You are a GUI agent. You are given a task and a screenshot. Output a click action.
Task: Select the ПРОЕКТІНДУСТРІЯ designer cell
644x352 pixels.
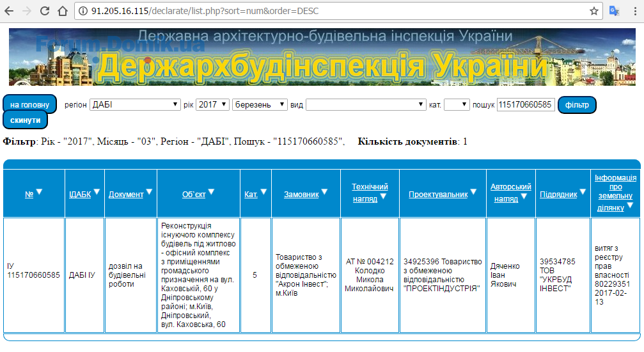(x=443, y=275)
